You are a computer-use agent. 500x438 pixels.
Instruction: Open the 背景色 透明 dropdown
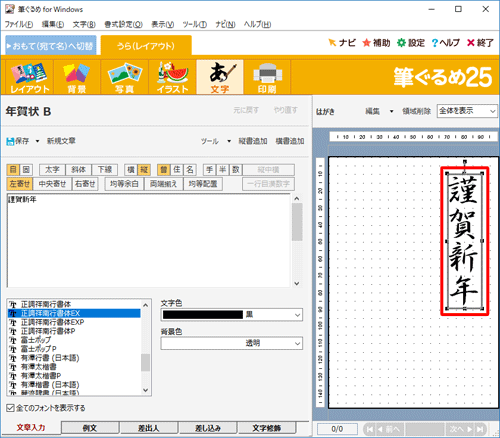(x=232, y=343)
